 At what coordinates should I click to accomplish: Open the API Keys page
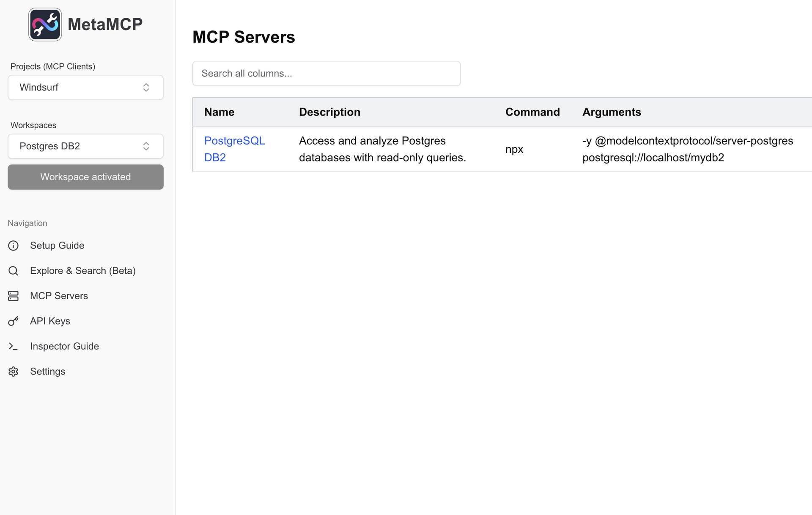(x=50, y=321)
